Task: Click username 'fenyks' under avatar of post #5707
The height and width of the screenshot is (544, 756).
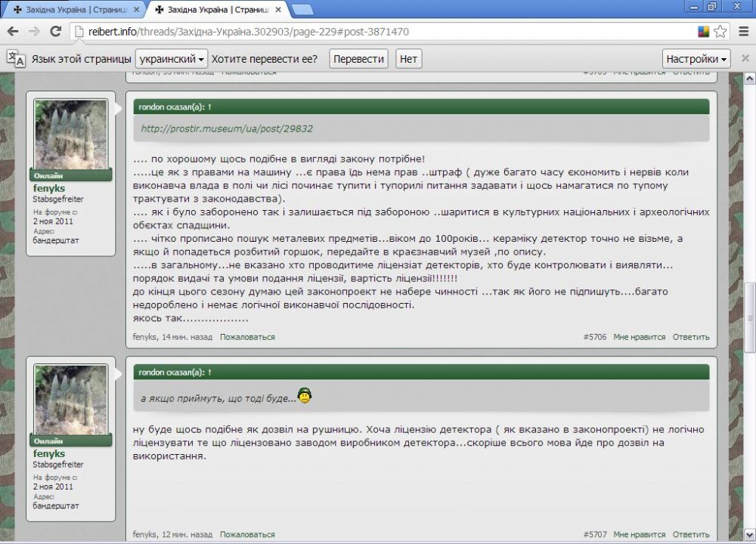Action: coord(48,454)
